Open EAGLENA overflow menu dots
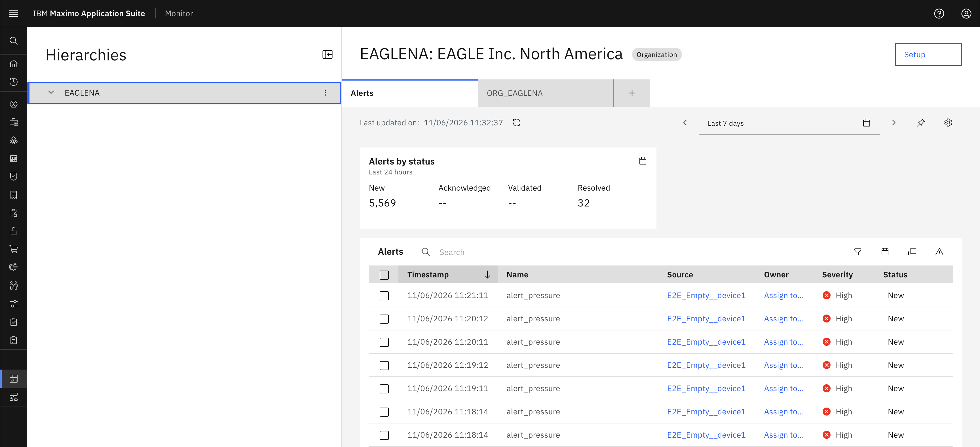980x447 pixels. [x=325, y=93]
